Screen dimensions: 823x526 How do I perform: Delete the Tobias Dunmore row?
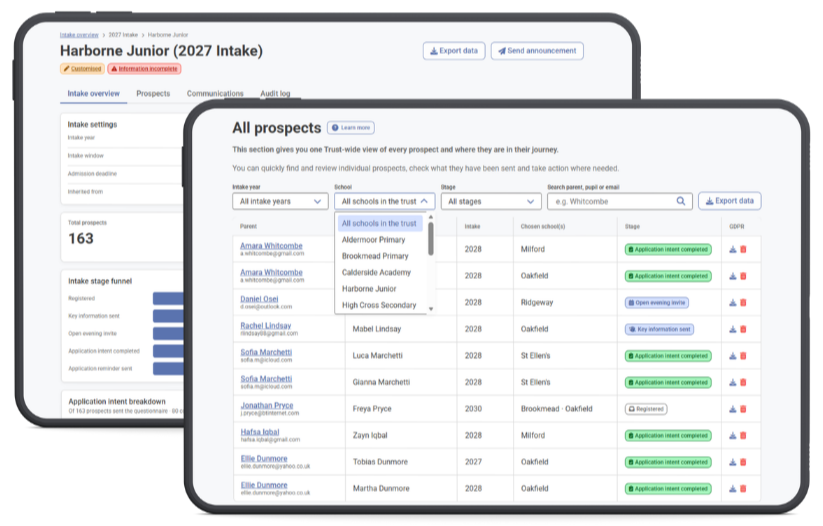743,462
